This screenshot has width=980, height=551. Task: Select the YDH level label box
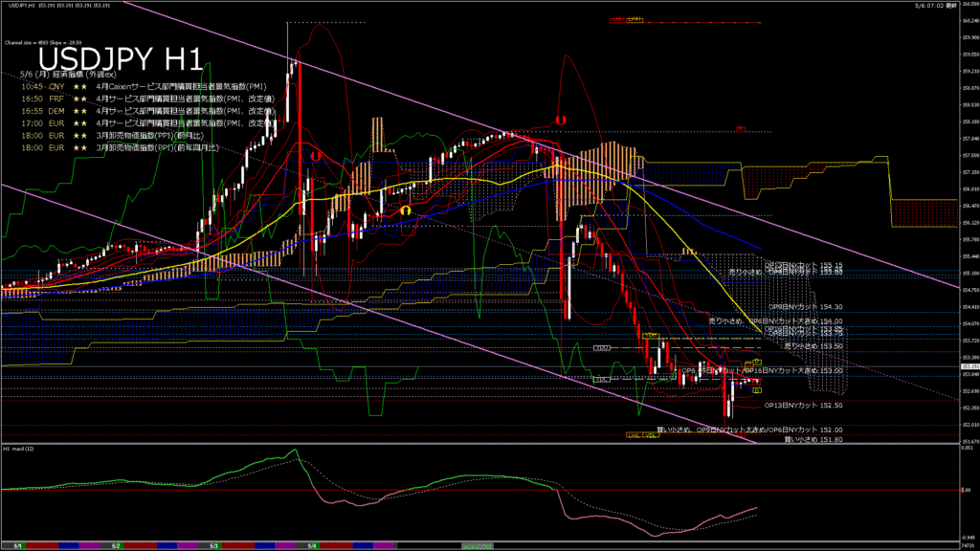[x=651, y=335]
